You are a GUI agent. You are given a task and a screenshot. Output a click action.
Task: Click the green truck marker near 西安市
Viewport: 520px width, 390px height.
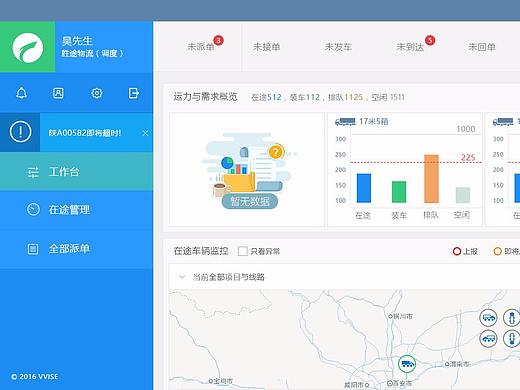[x=407, y=364]
